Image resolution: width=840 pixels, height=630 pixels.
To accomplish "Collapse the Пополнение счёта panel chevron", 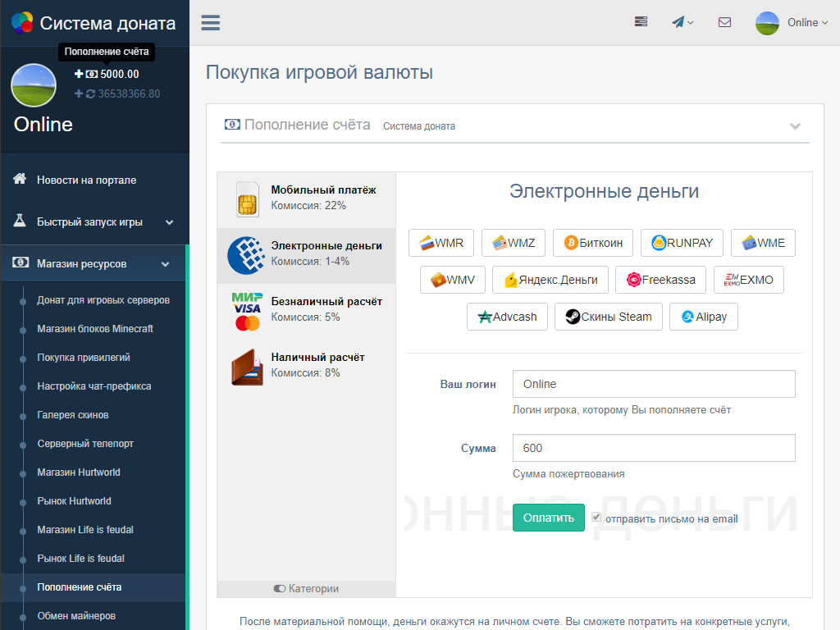I will click(x=794, y=126).
